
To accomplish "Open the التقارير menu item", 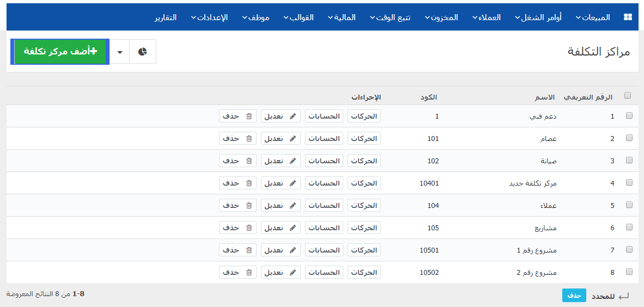I will [x=166, y=17].
